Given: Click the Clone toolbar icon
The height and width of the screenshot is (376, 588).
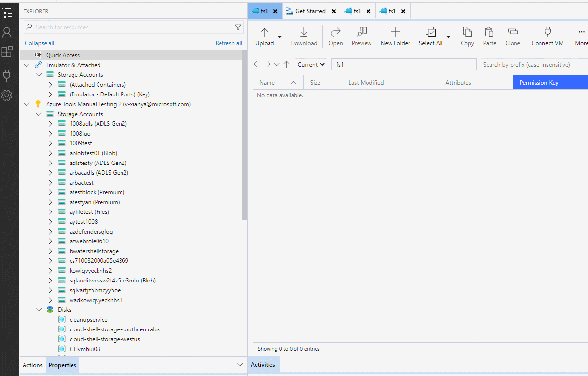Looking at the screenshot, I should tap(513, 37).
